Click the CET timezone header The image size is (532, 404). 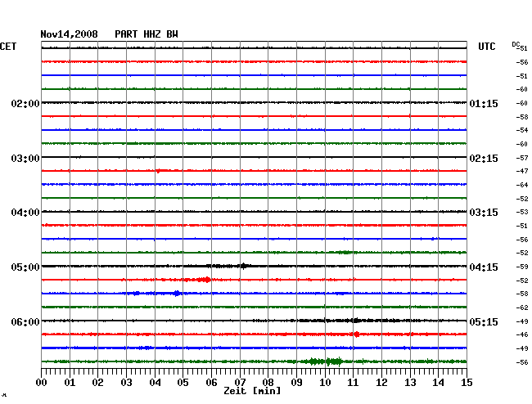tap(9, 47)
